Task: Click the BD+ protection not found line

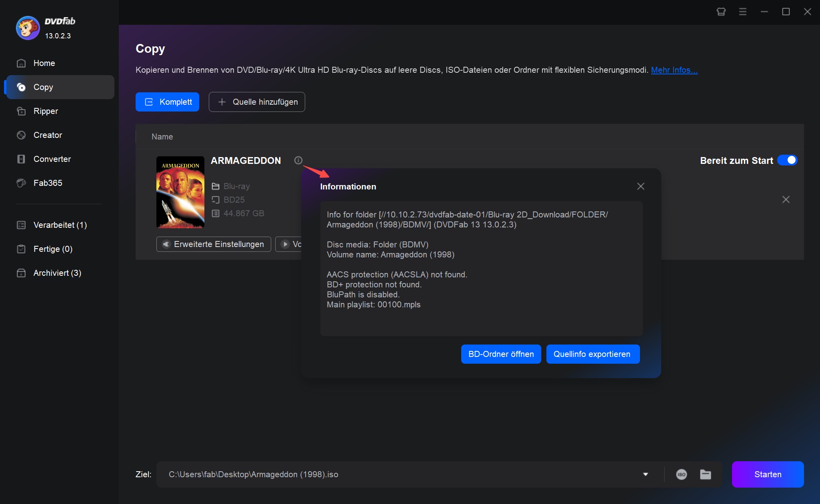Action: (x=374, y=285)
